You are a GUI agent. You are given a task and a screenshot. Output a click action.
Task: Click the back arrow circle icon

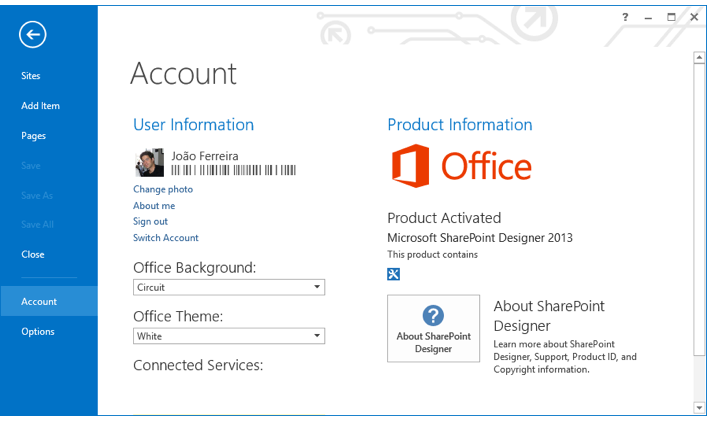click(x=32, y=34)
